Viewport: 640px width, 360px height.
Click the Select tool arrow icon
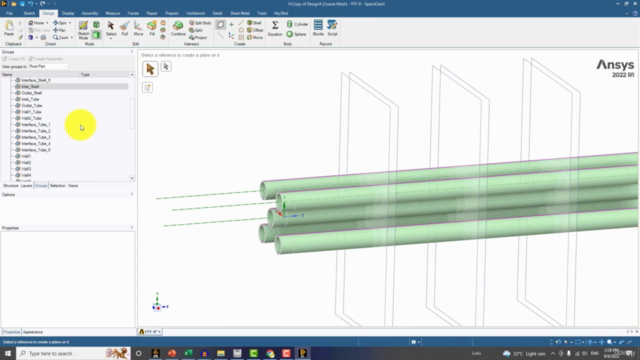click(x=111, y=26)
